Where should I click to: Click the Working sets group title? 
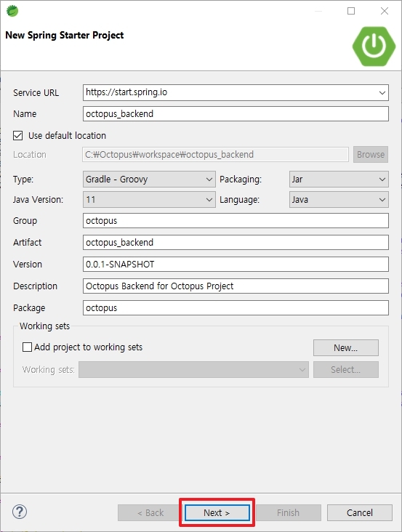(x=45, y=326)
